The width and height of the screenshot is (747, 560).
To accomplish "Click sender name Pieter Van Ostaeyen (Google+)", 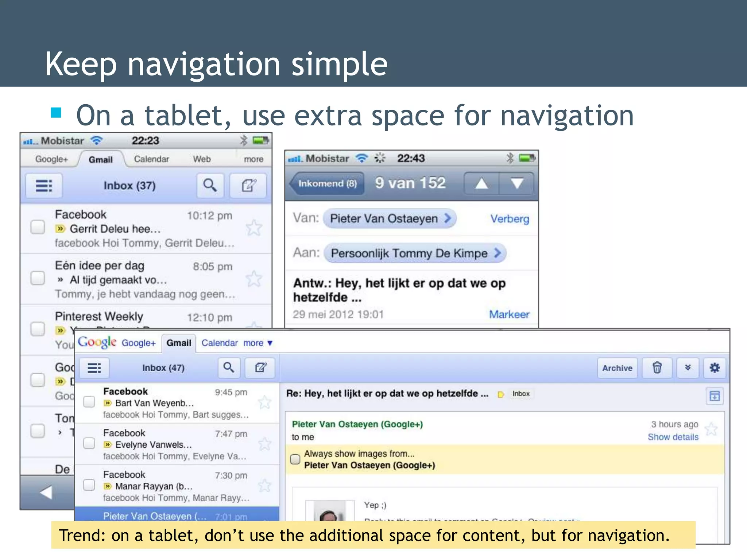I will click(x=357, y=424).
